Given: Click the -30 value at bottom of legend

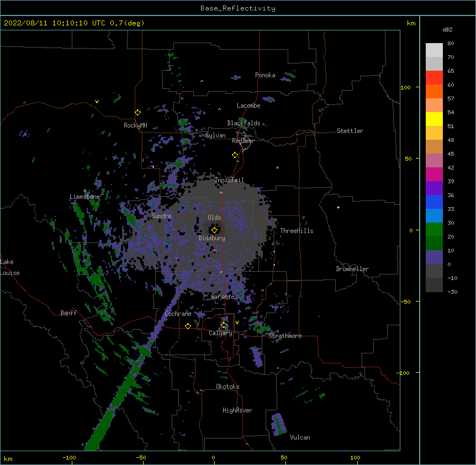Looking at the screenshot, I should pyautogui.click(x=452, y=292).
